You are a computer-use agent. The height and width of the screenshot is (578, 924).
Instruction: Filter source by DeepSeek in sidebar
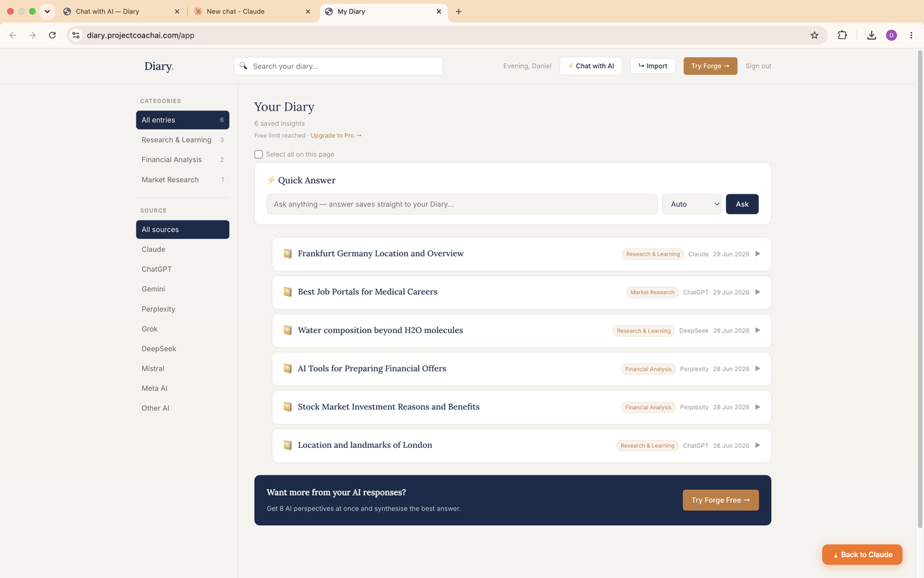[183, 348]
